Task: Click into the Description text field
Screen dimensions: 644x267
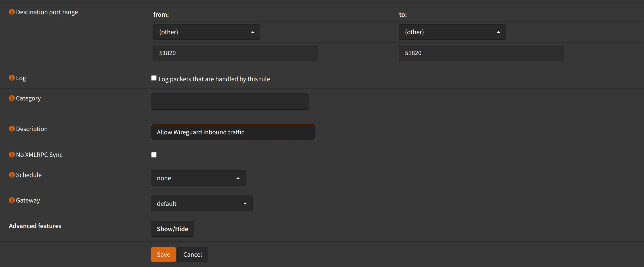Action: [x=233, y=132]
